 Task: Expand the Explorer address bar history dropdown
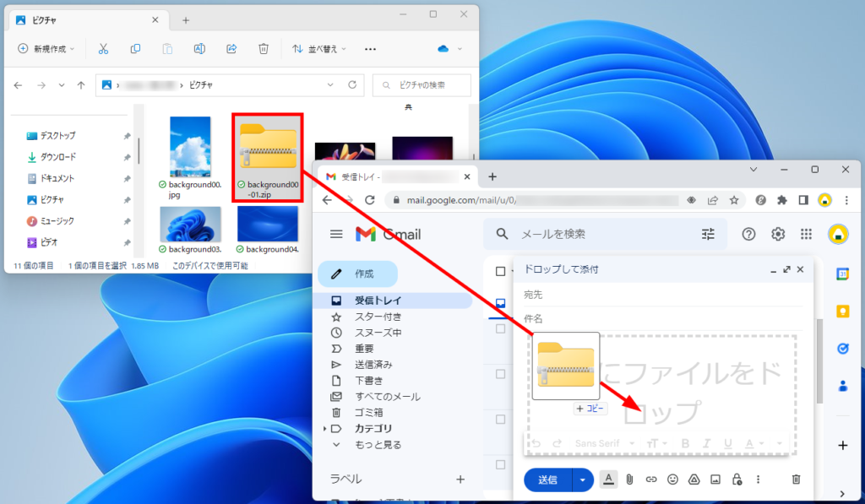(x=330, y=85)
